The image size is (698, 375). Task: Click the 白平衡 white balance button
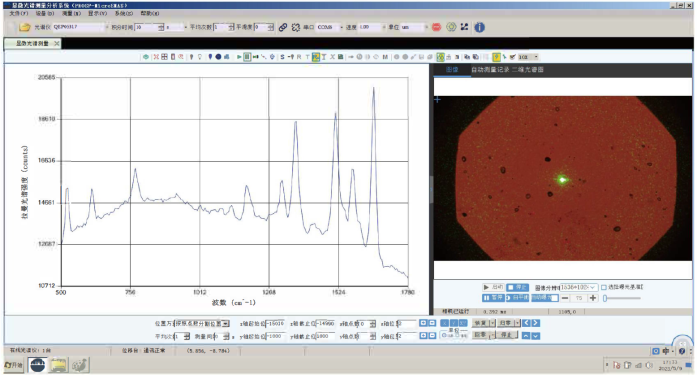point(517,298)
